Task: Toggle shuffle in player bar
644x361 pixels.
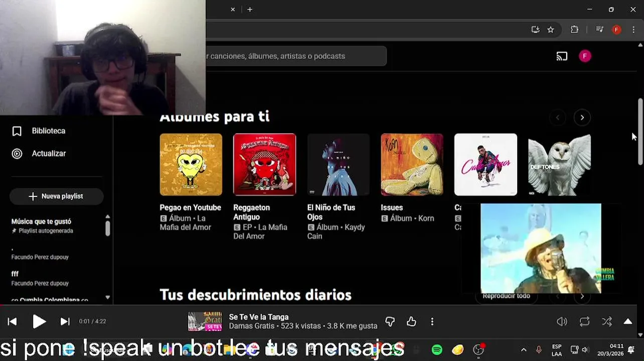Action: coord(607,322)
